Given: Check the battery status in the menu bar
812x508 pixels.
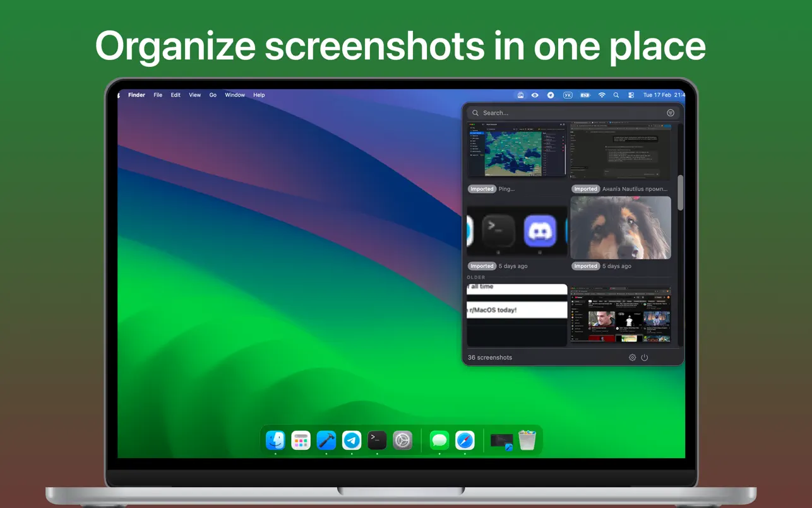Looking at the screenshot, I should pos(585,95).
